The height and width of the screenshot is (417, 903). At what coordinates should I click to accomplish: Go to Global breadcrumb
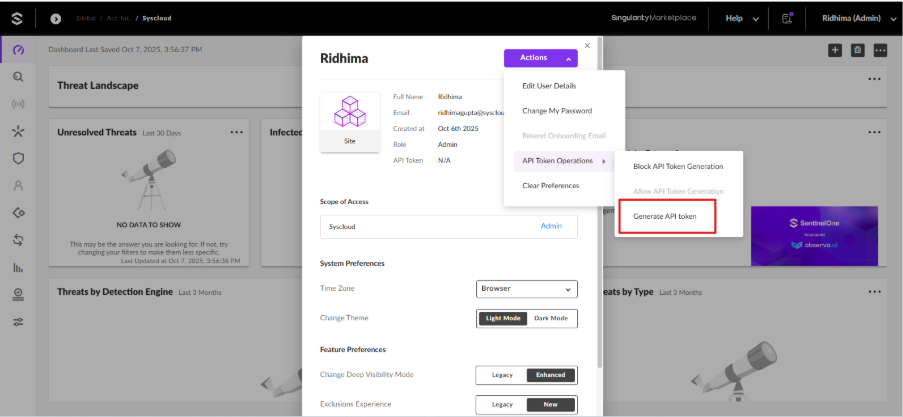pos(85,18)
